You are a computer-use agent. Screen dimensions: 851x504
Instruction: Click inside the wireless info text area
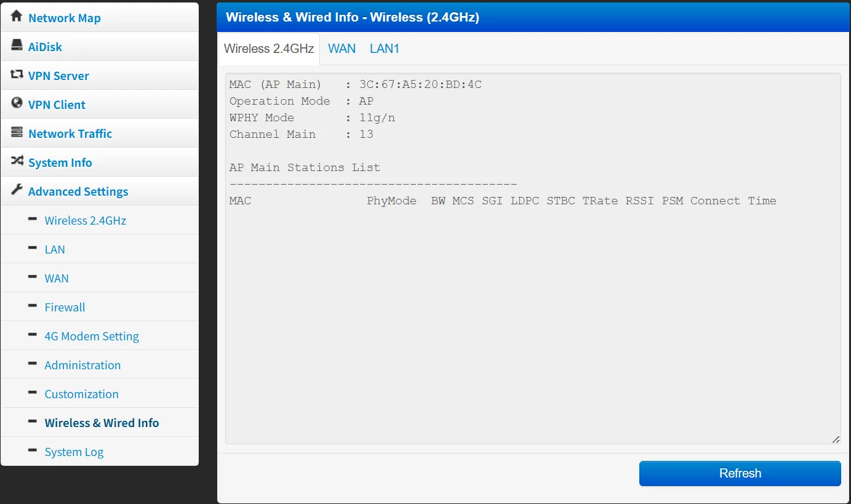[533, 258]
